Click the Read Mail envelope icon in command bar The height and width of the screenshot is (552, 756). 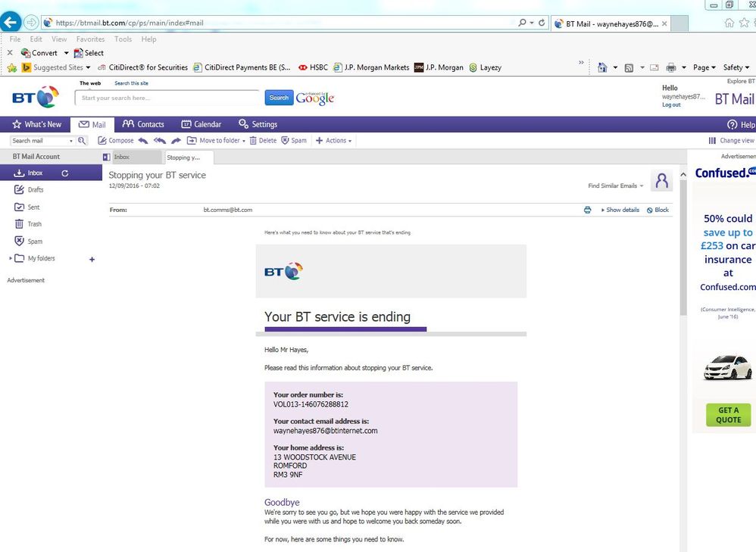[654, 67]
